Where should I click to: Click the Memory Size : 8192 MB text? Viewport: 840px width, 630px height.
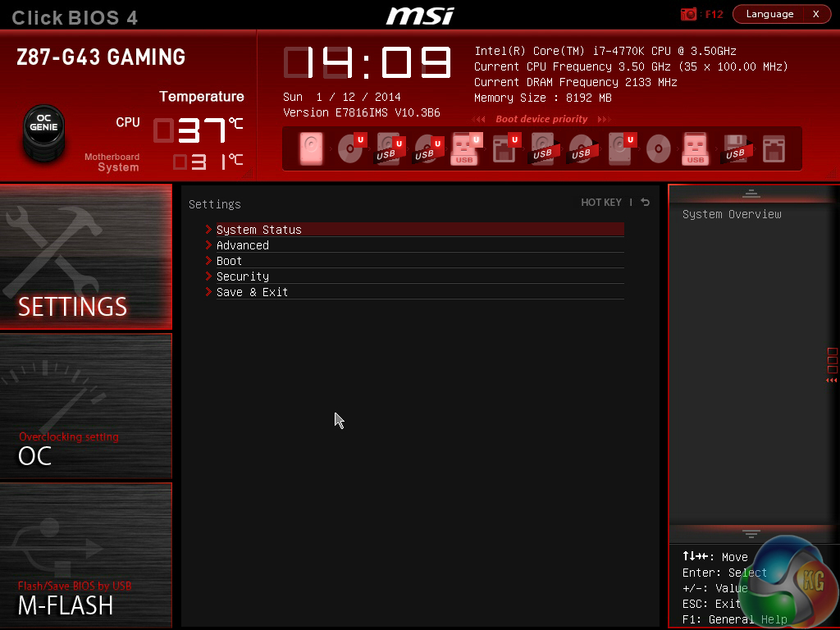[x=543, y=98]
